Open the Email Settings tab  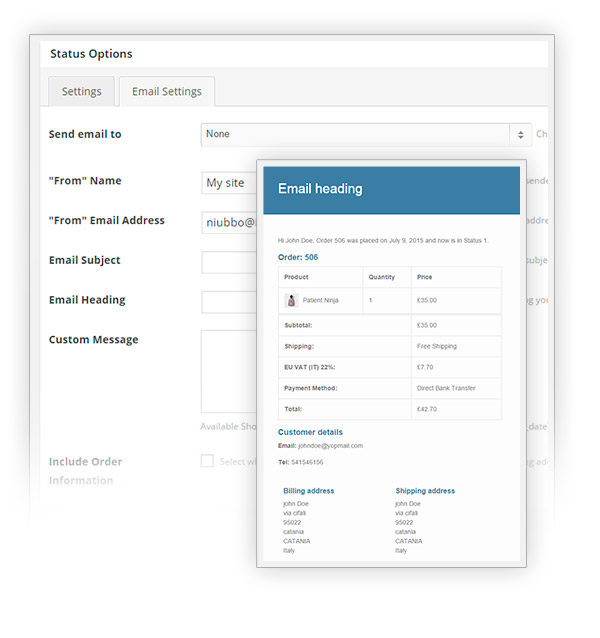point(167,91)
